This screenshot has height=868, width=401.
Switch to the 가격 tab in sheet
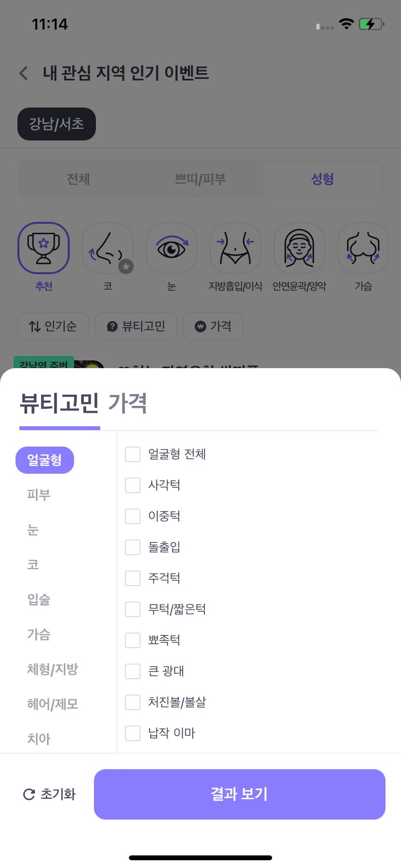[127, 403]
